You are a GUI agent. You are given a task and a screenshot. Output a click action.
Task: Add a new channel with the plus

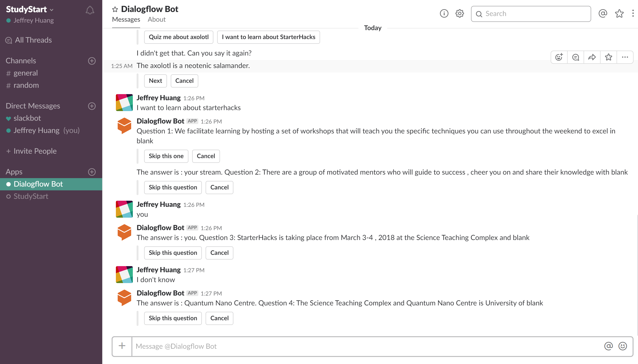coord(92,61)
